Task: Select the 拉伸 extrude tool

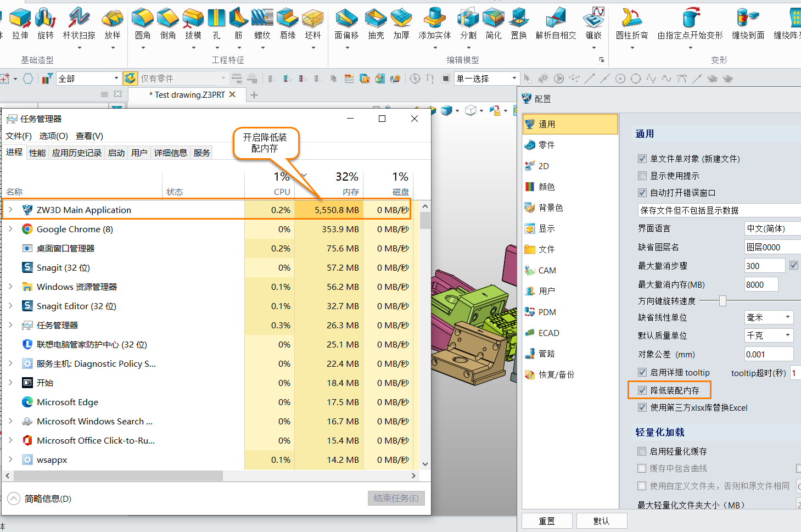Action: click(x=20, y=24)
